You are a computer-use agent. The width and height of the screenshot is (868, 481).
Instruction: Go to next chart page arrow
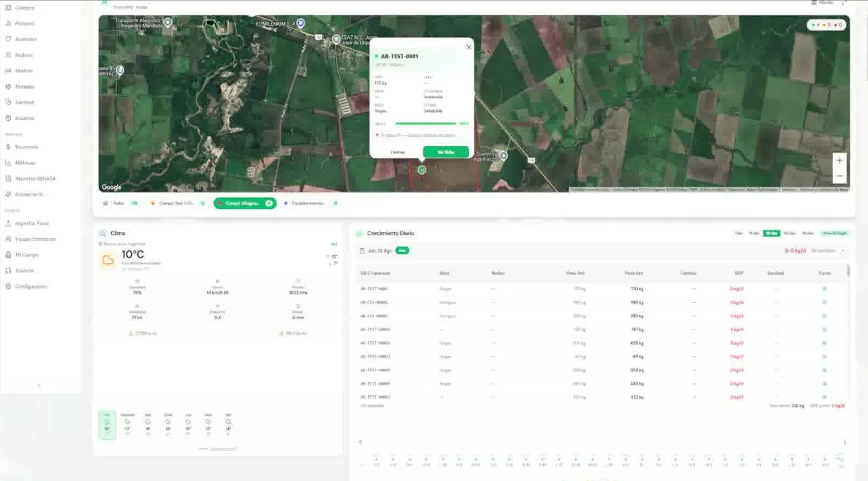tap(845, 442)
